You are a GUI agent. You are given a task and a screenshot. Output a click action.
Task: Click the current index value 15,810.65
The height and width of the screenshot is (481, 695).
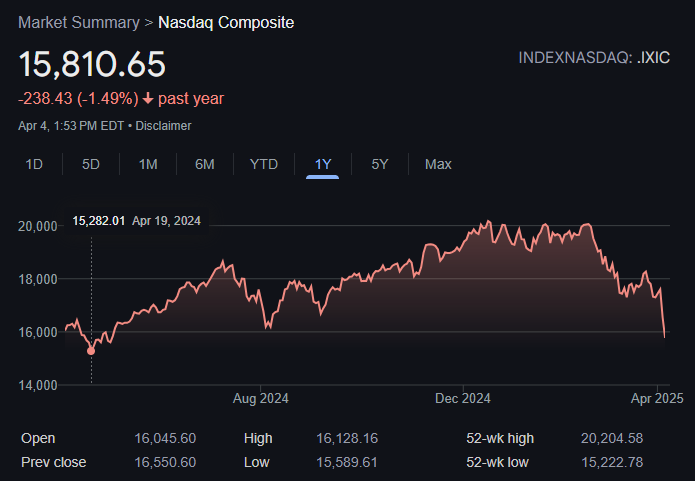tap(92, 64)
